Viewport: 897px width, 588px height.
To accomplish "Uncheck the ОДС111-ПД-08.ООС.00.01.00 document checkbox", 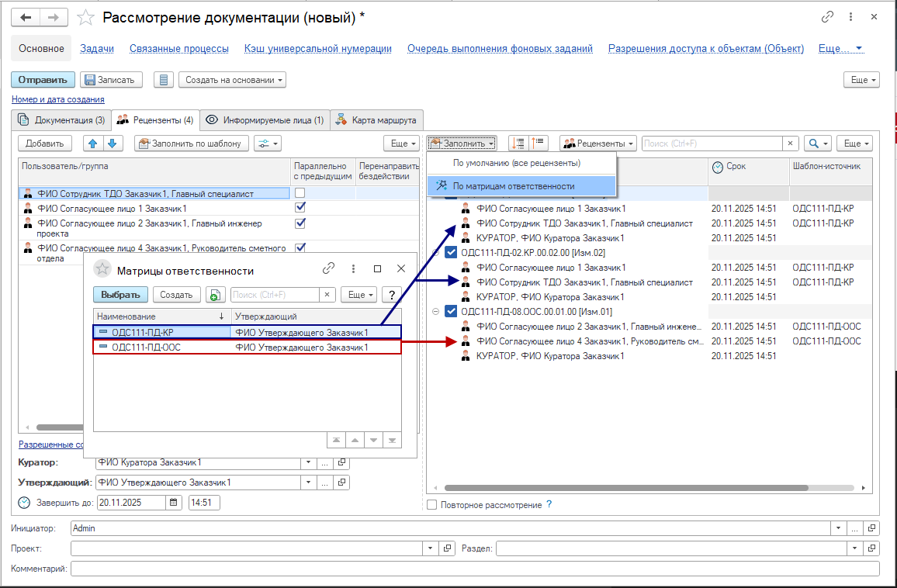I will coord(451,312).
